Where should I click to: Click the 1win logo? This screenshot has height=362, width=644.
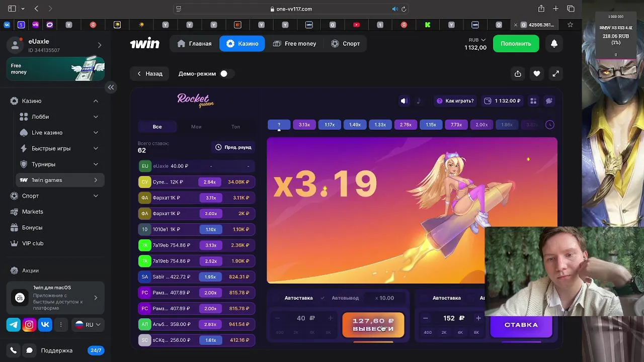[x=145, y=44]
